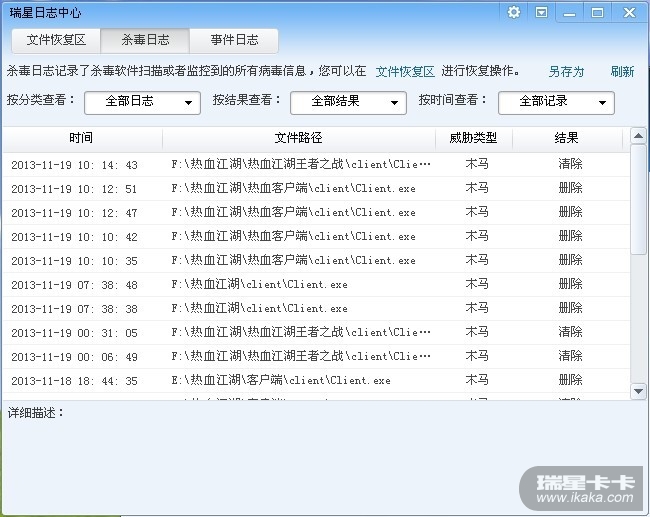
Task: Switch to the 事件日志 tab
Action: click(234, 40)
